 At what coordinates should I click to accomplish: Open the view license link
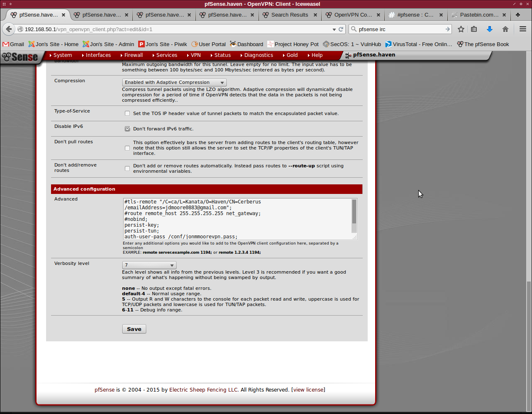point(308,390)
